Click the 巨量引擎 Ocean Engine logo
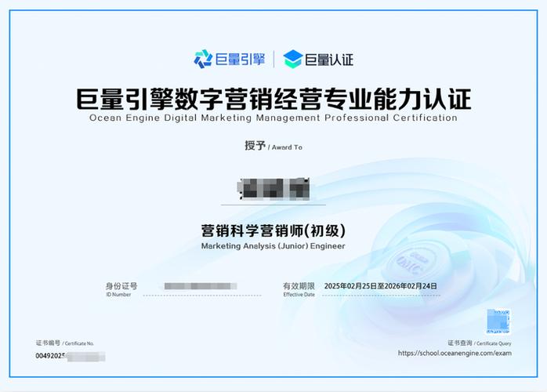This screenshot has width=547, height=392. [230, 59]
